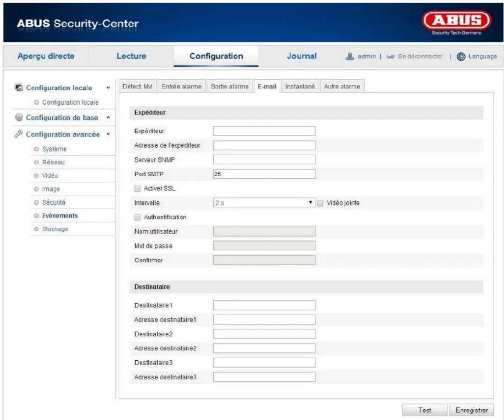This screenshot has width=504, height=420.
Task: Open Configuration locale sub-item
Action: [x=70, y=102]
